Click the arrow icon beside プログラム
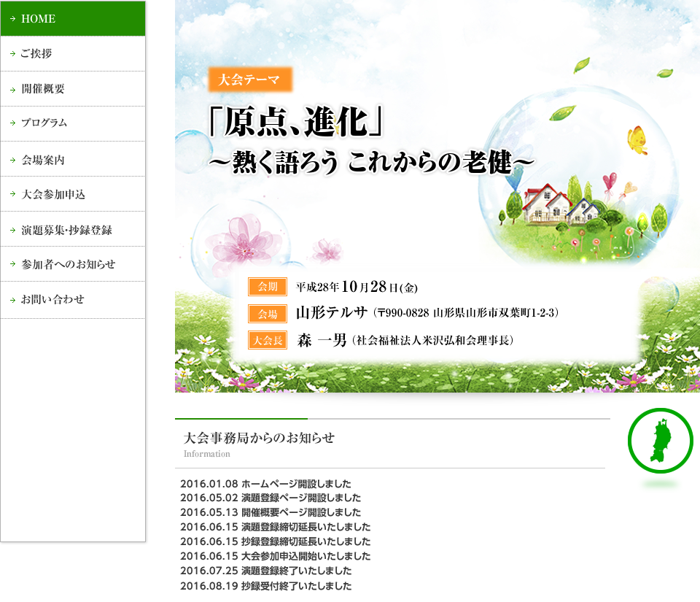700x602 pixels. [x=12, y=123]
